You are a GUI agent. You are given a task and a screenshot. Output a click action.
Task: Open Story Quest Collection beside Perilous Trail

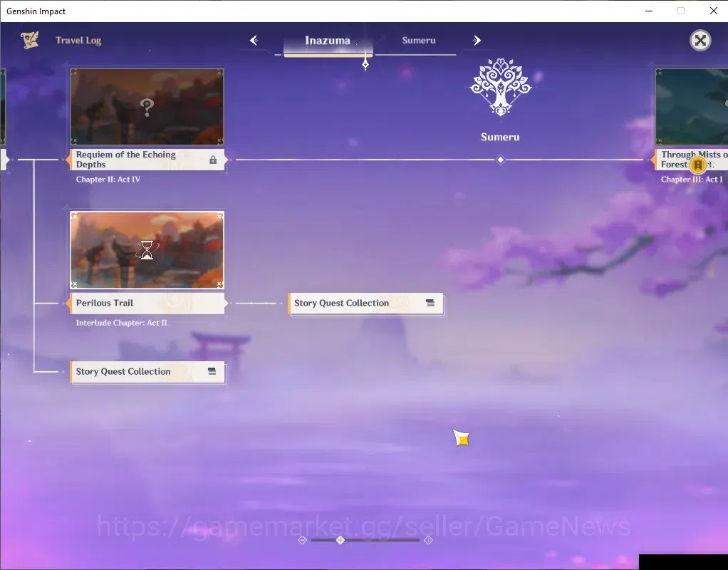click(366, 304)
